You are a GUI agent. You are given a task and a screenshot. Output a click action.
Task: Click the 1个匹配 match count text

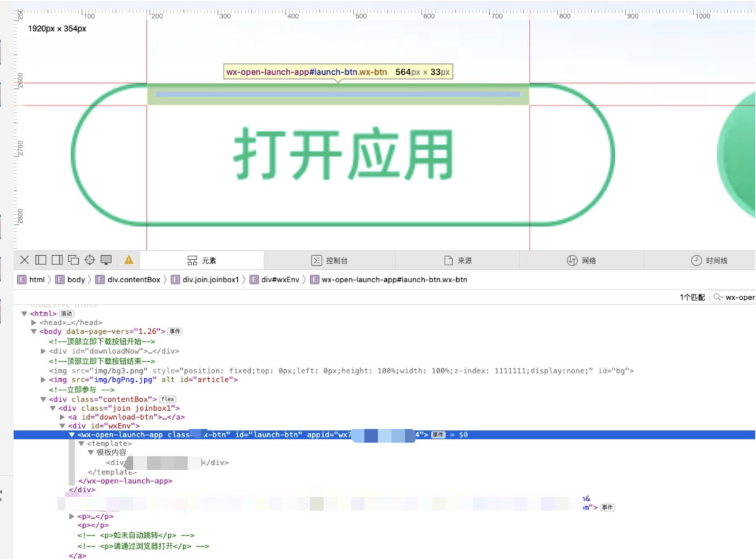(692, 297)
